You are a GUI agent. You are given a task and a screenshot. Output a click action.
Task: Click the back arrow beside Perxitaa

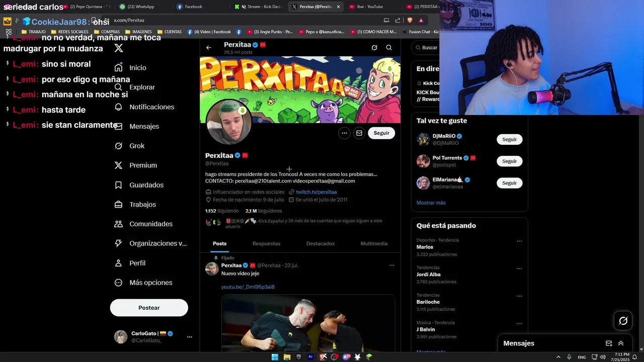pyautogui.click(x=209, y=47)
